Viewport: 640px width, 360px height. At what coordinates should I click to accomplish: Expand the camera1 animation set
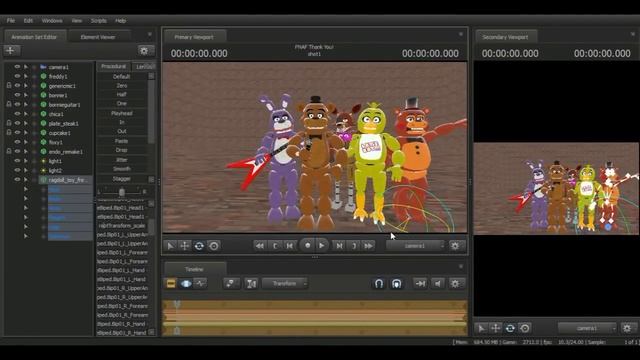coord(26,67)
